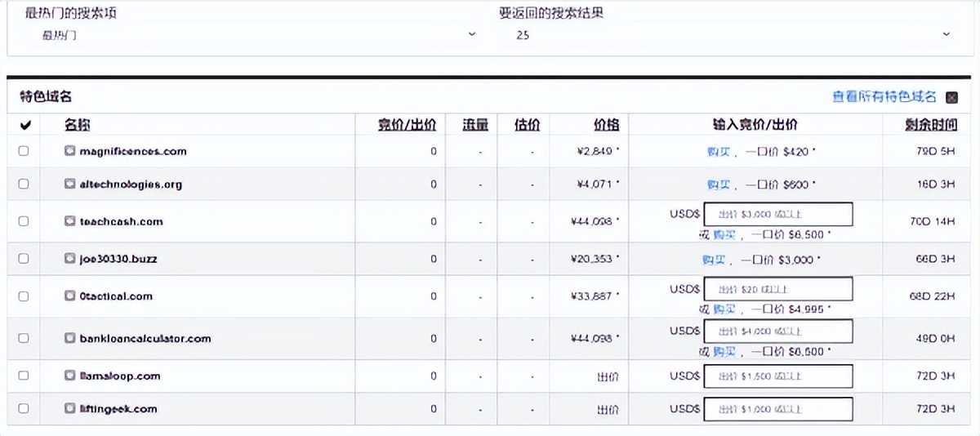This screenshot has width=980, height=436.
Task: Click the 16D 3H remaining time
Action: (935, 184)
